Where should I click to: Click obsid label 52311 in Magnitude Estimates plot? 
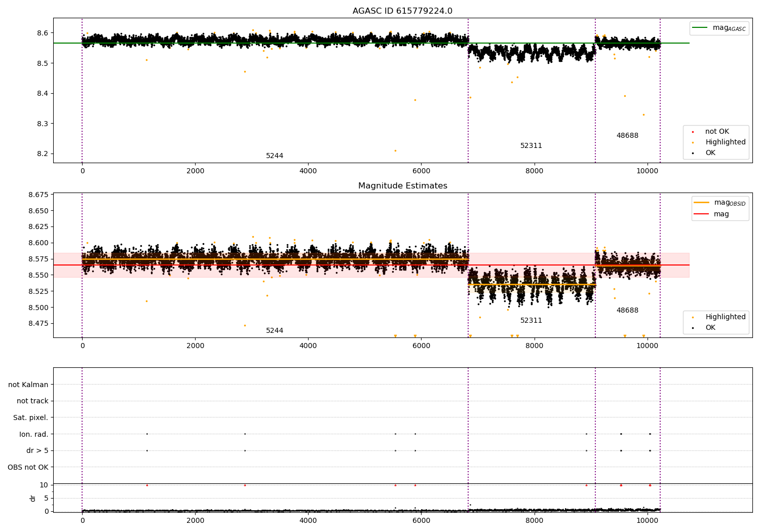[531, 321]
